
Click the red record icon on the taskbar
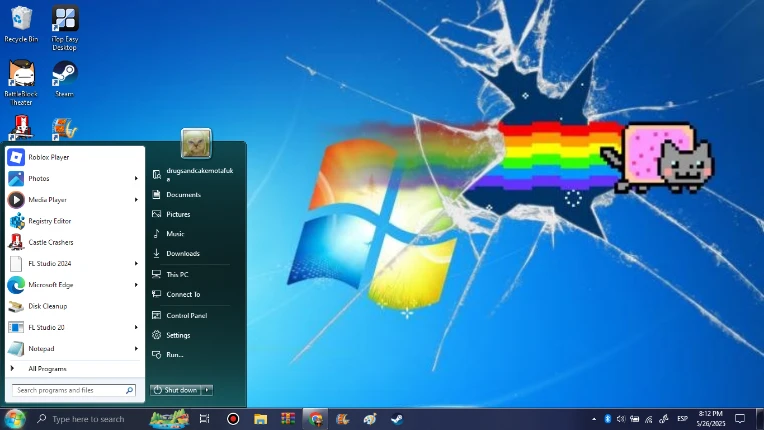click(233, 419)
